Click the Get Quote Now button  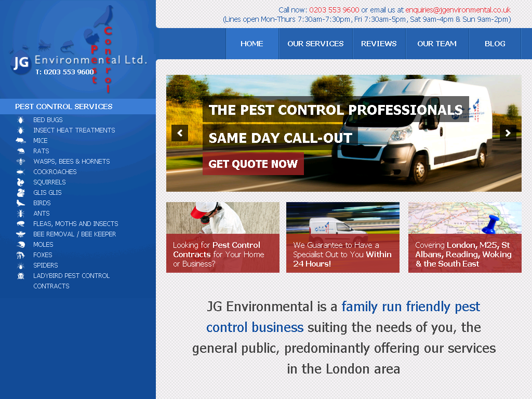point(253,164)
